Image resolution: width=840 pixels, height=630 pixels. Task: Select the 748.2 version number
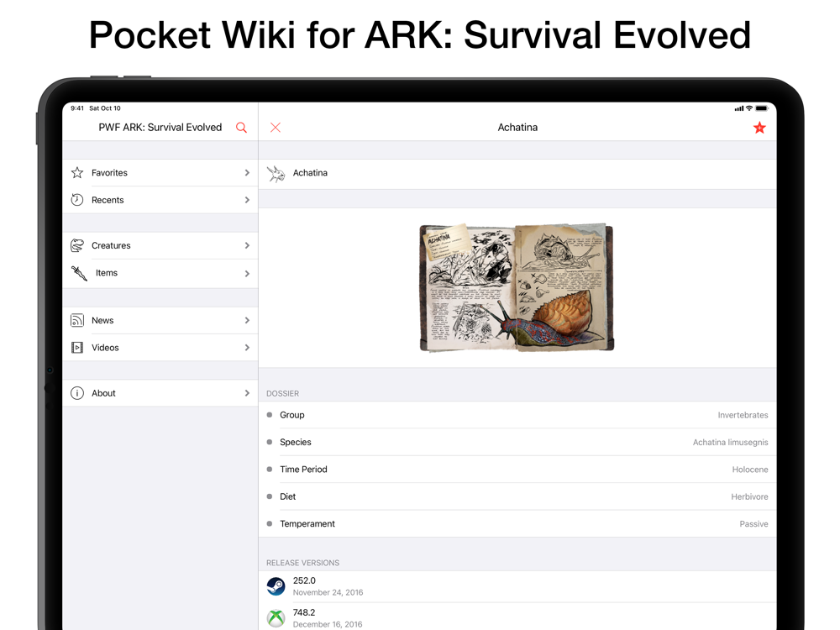click(x=304, y=612)
